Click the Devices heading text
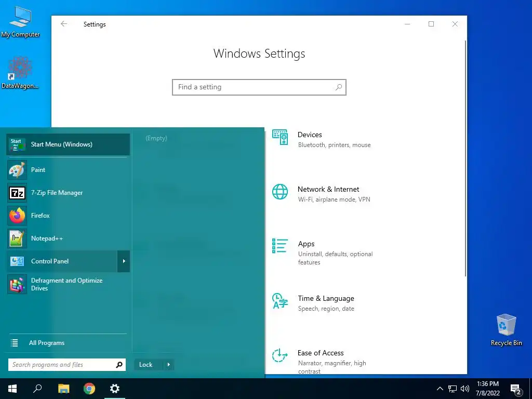Image resolution: width=532 pixels, height=399 pixels. [310, 135]
